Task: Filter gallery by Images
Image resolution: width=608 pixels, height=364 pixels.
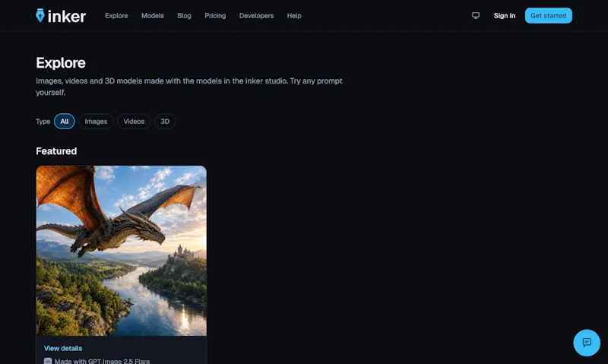Action: pyautogui.click(x=96, y=122)
